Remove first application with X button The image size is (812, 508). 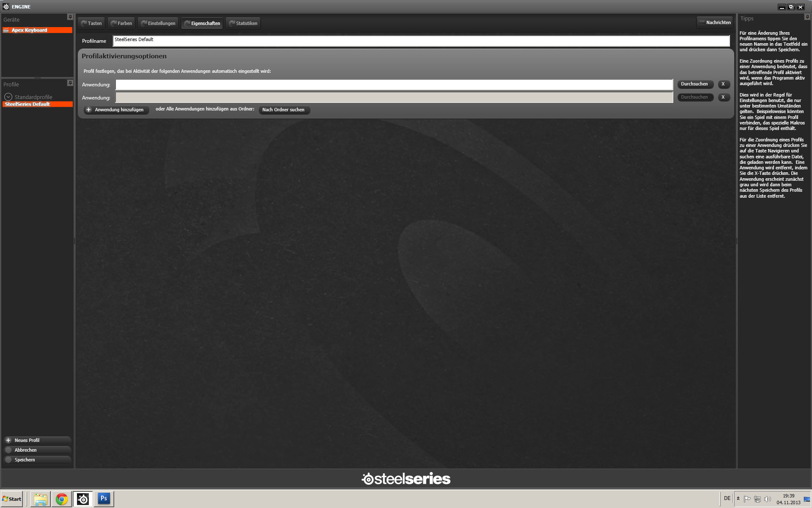(x=724, y=84)
